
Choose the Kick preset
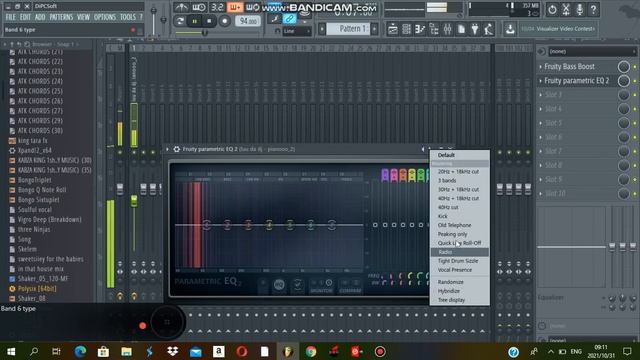pos(442,216)
